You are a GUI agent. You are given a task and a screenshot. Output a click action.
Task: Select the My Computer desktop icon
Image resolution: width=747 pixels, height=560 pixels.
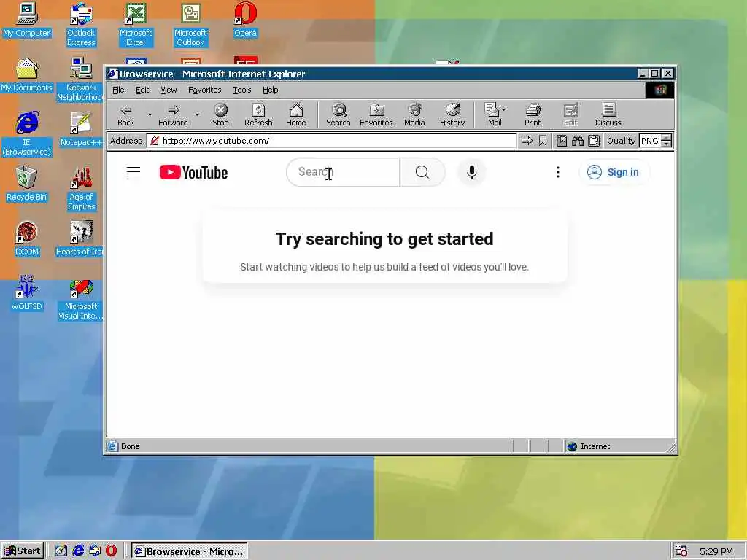pyautogui.click(x=26, y=20)
